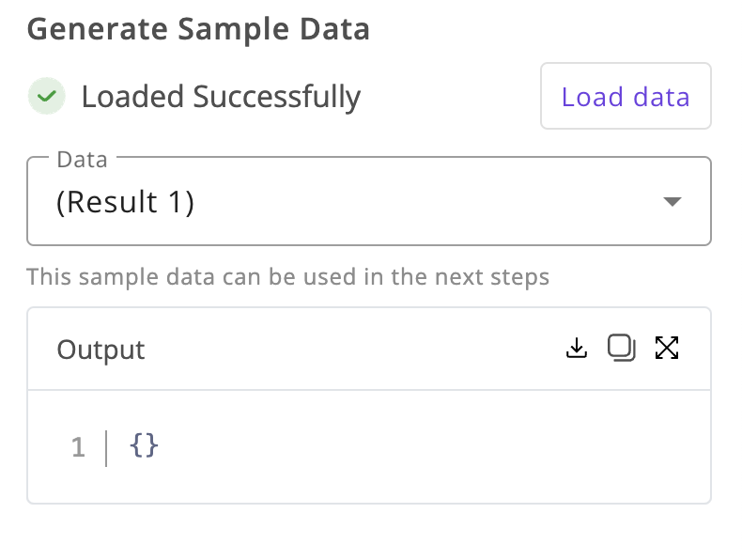Click the word "data" in Load data
Image resolution: width=742 pixels, height=560 pixels.
(x=661, y=97)
